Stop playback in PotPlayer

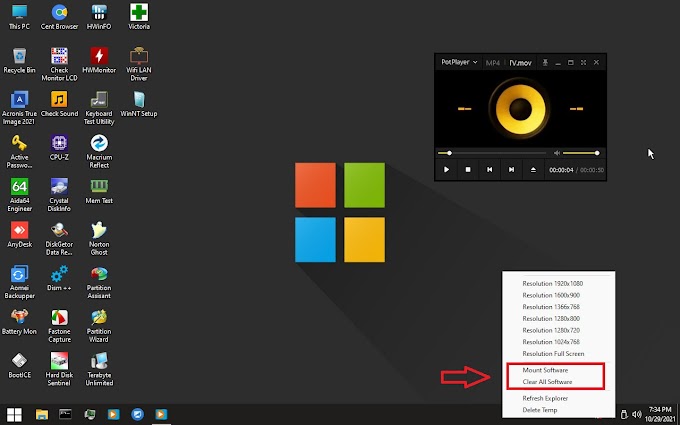coord(468,170)
